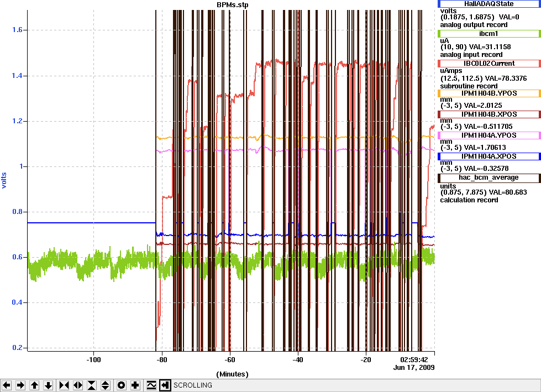Image resolution: width=541 pixels, height=392 pixels.
Task: Select the IPM1H04B.YPOS legend entry
Action: (x=489, y=93)
